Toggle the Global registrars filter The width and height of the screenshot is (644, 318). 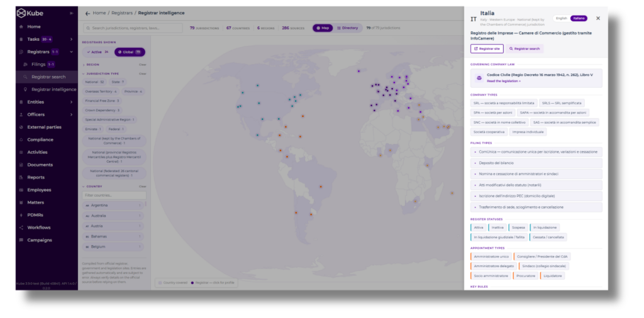130,52
